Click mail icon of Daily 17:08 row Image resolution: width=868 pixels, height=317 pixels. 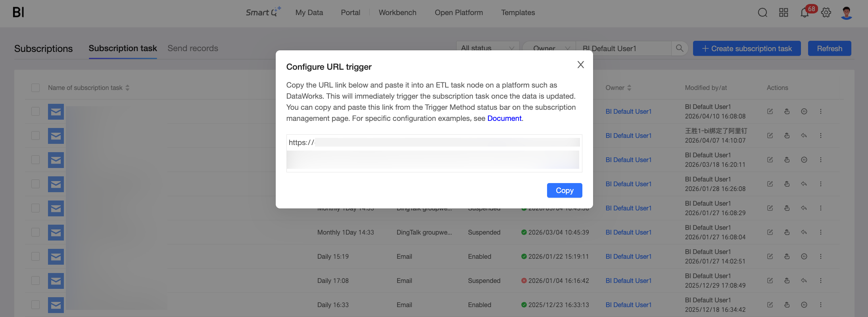pos(56,281)
